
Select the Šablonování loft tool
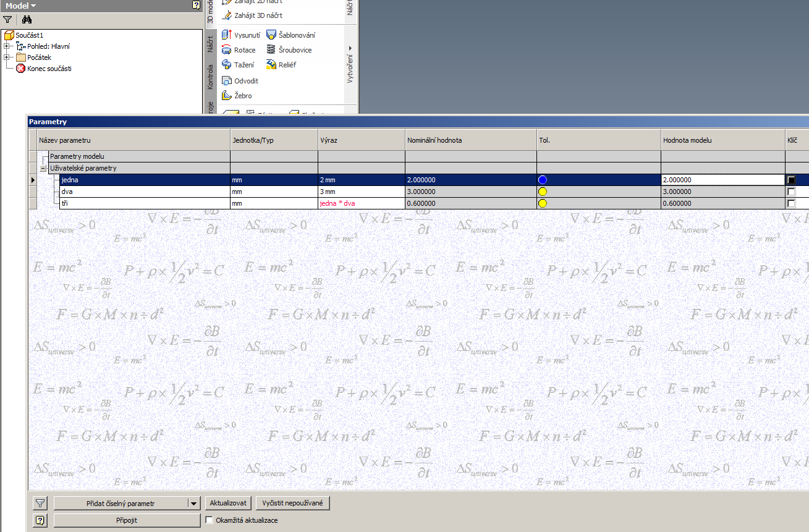(x=271, y=35)
